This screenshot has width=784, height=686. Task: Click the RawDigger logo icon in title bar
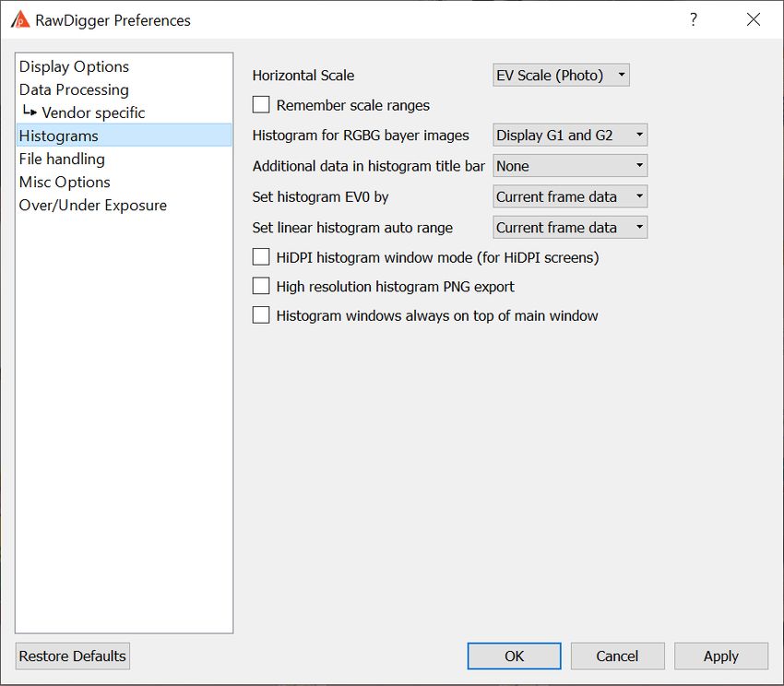[20, 20]
